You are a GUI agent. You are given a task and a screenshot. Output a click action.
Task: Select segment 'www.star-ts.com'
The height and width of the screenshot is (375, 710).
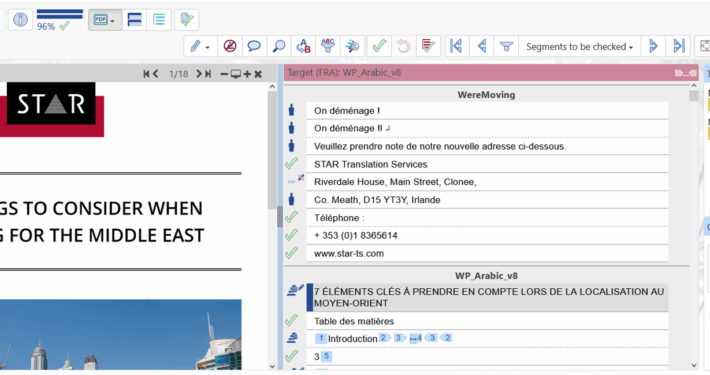[487, 253]
